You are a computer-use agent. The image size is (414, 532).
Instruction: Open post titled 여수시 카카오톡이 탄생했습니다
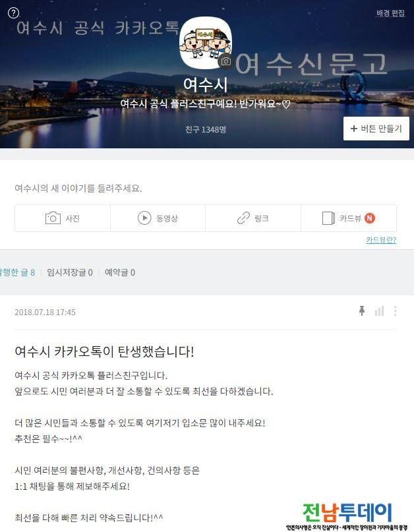(x=105, y=351)
